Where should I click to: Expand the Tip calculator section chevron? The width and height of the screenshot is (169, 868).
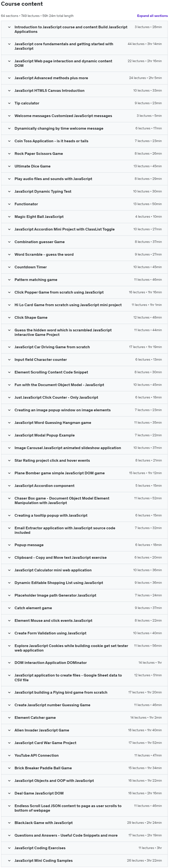(9, 103)
